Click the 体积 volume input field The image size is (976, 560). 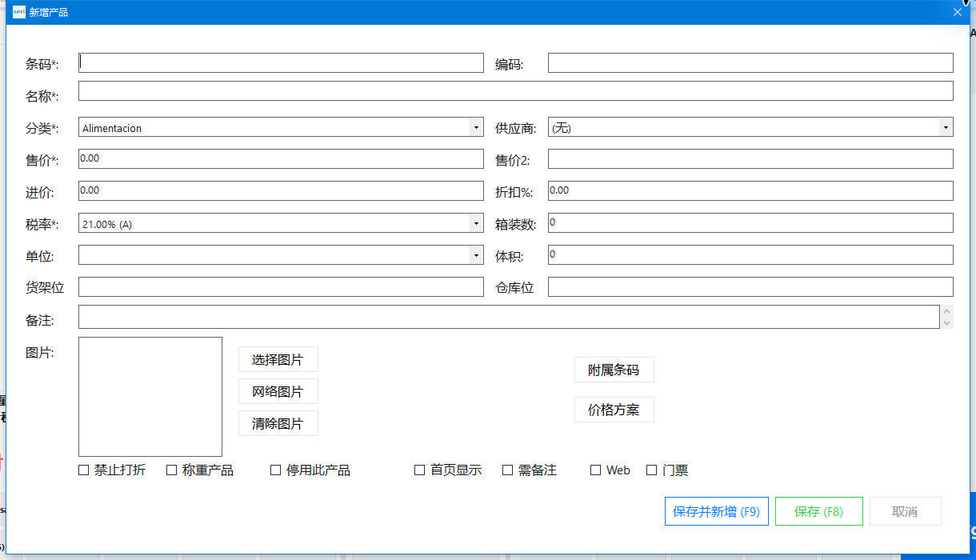pos(750,255)
